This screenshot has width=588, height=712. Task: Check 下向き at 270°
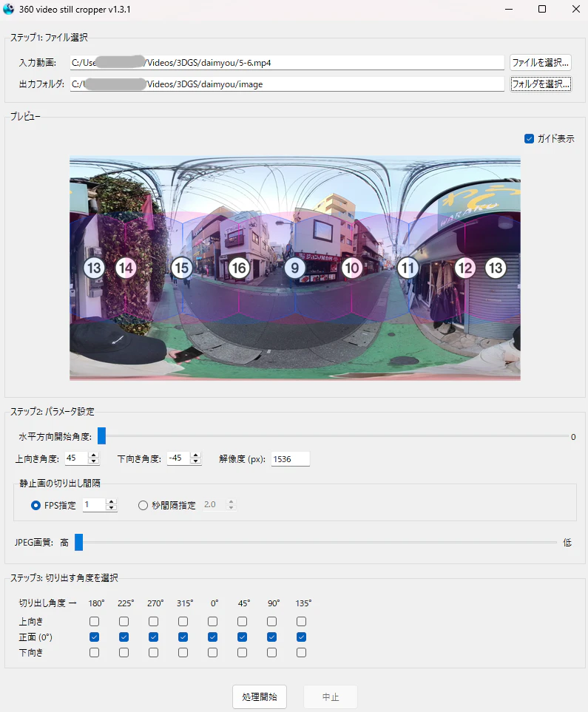pos(154,653)
